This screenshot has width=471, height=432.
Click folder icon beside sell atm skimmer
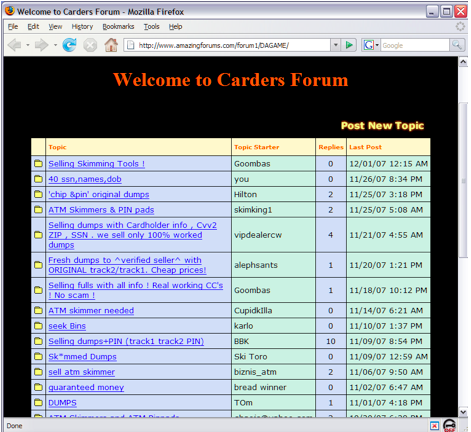[x=38, y=371]
